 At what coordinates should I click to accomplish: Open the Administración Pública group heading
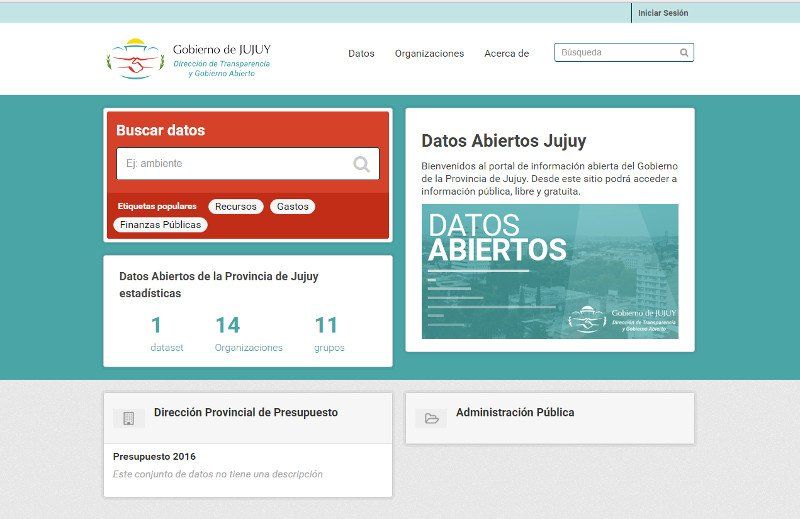coord(515,412)
